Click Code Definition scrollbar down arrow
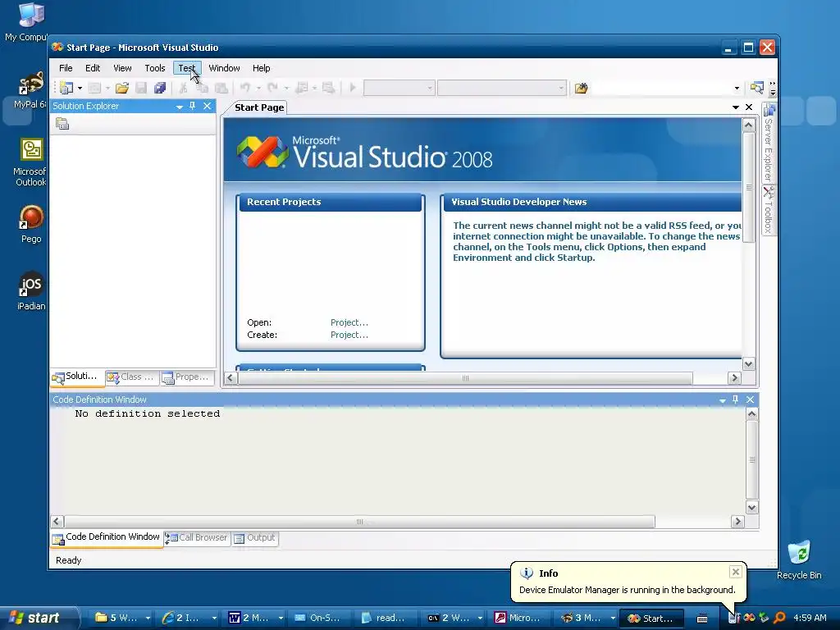 (751, 507)
